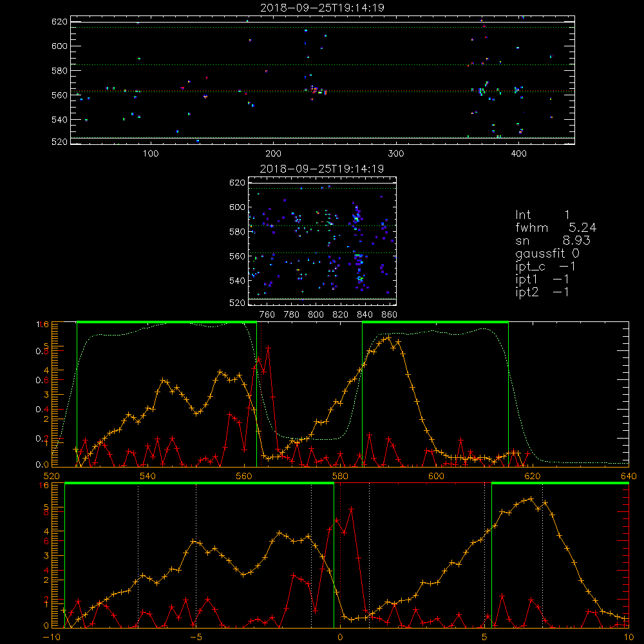
Task: Click y-axis label 580 on middle plot
Action: pyautogui.click(x=237, y=232)
